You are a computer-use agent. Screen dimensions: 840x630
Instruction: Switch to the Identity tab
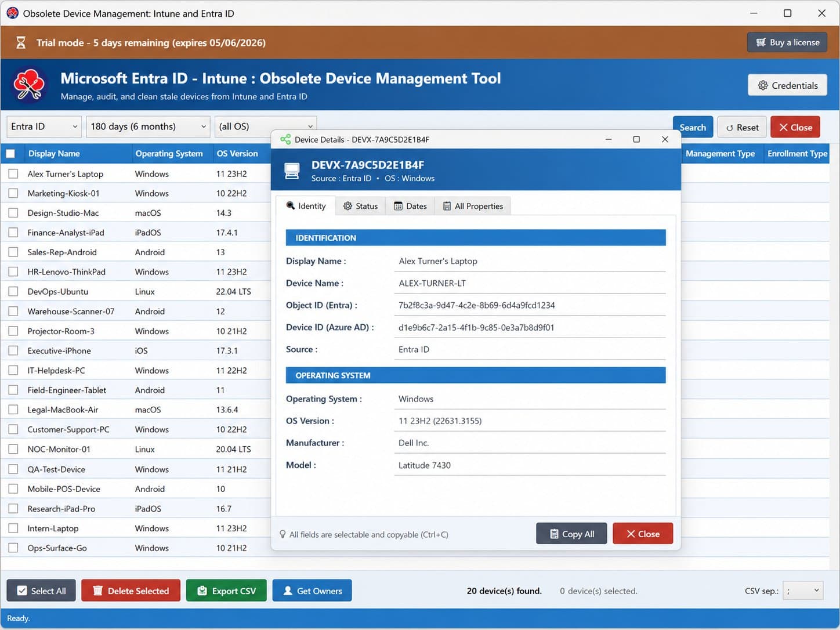click(306, 206)
